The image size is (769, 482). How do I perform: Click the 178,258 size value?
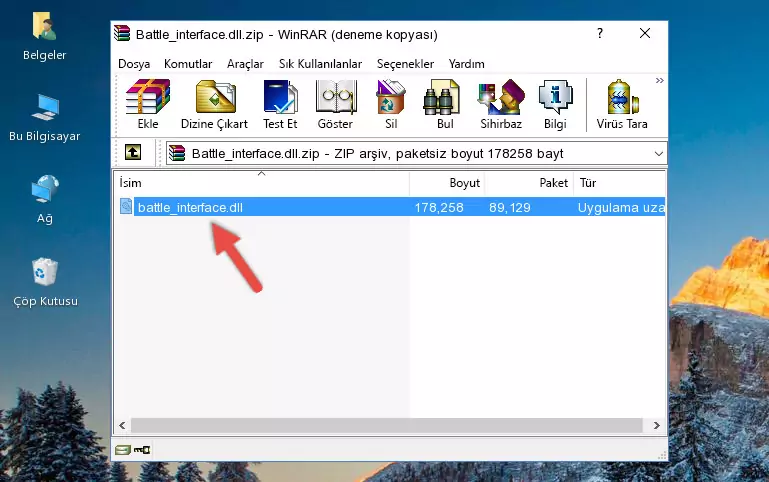pos(439,207)
